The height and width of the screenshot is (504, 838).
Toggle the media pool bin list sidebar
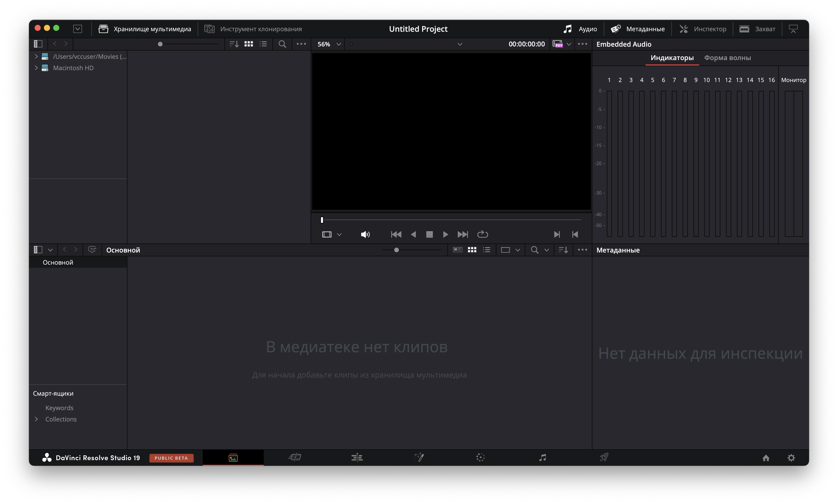[38, 250]
